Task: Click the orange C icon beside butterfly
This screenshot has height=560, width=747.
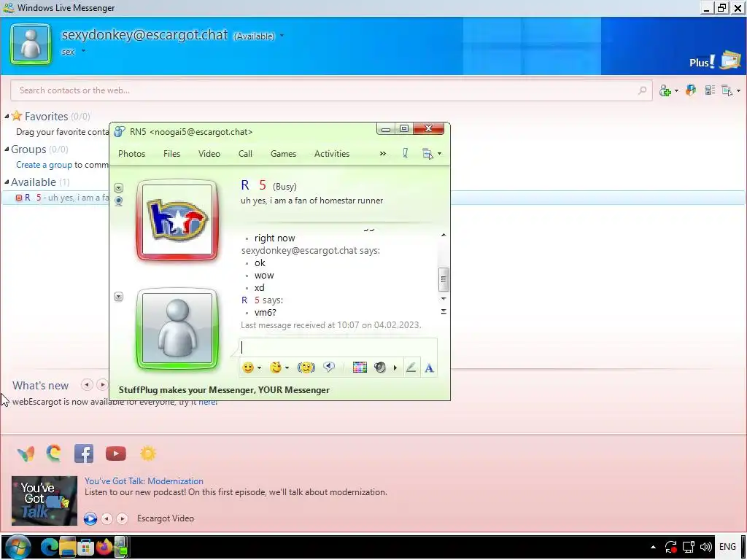Action: (54, 454)
